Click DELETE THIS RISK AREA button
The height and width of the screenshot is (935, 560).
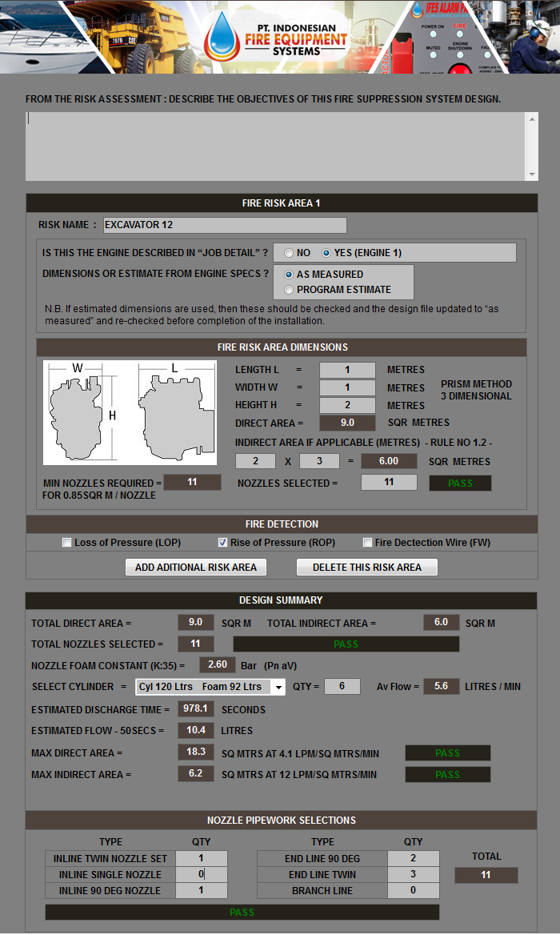click(366, 567)
